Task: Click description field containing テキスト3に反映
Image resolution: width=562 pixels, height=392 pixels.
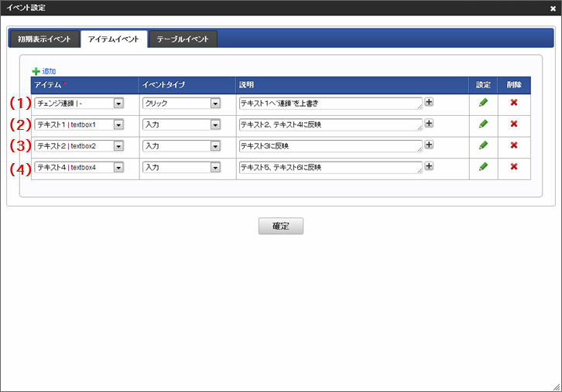Action: [x=331, y=145]
